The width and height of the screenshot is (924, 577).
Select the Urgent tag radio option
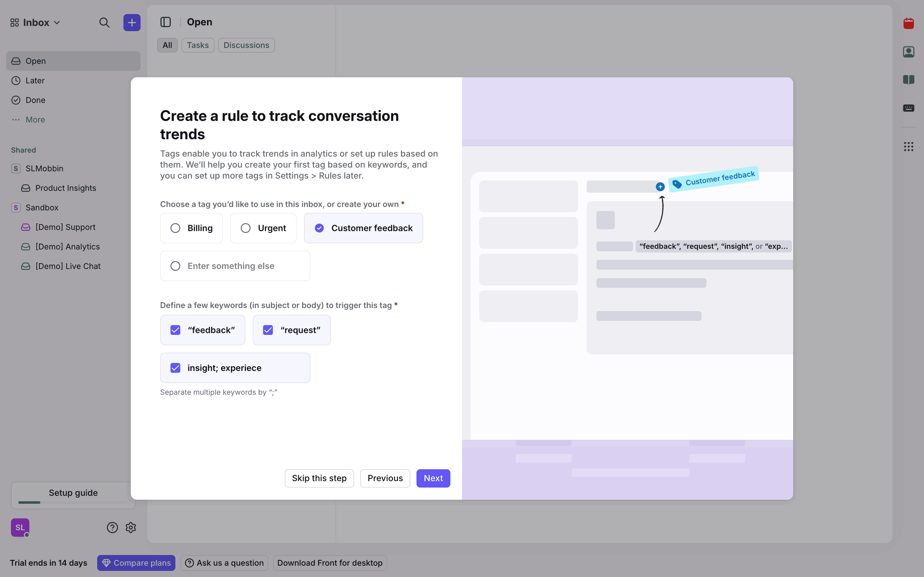(x=245, y=228)
